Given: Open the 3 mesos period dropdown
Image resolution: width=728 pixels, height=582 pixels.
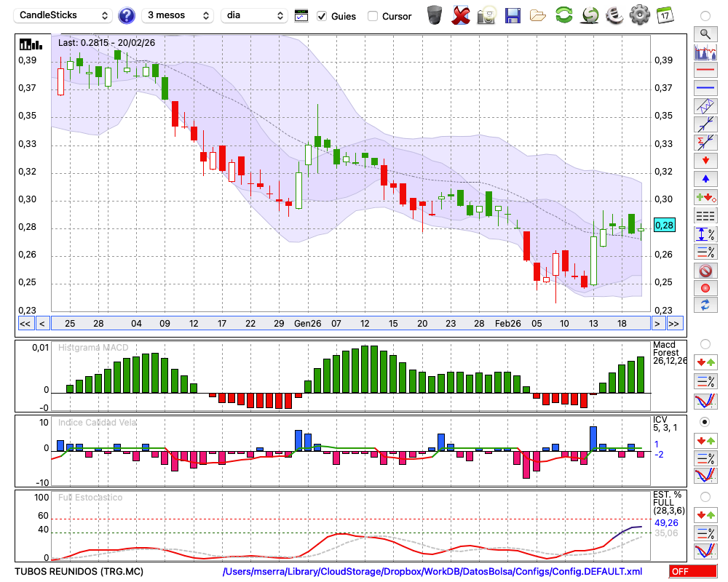Looking at the screenshot, I should tap(177, 15).
